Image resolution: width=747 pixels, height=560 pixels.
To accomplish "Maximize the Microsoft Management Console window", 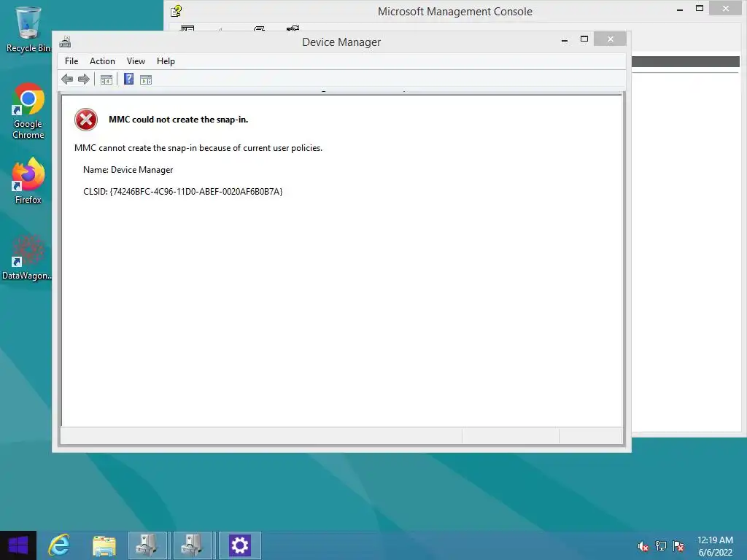I will (700, 9).
